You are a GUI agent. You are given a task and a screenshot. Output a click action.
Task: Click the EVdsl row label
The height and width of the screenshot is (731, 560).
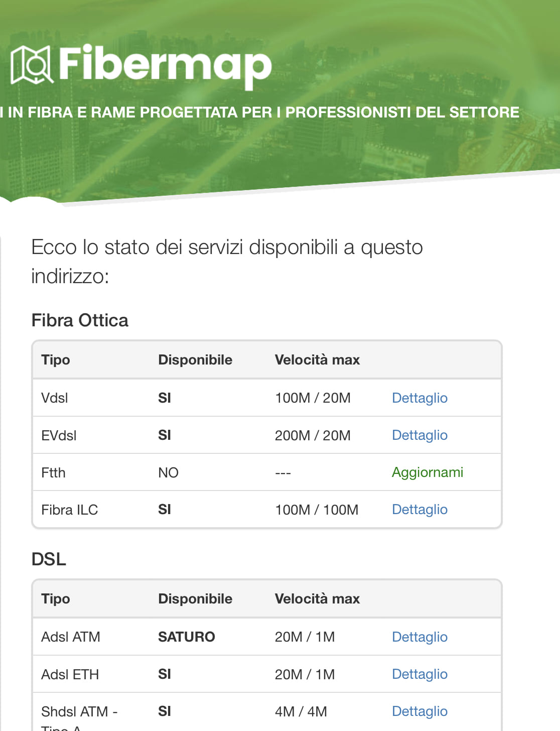[59, 436]
